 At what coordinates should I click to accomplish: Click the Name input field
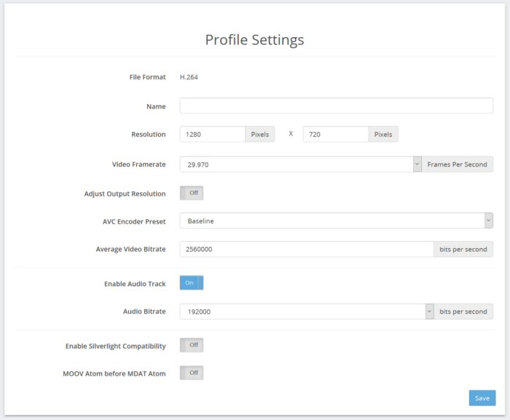click(x=337, y=106)
